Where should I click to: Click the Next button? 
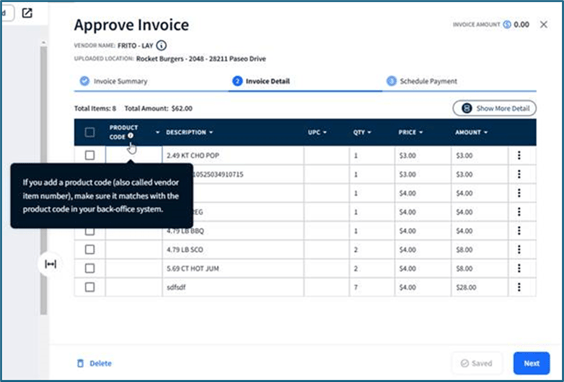[531, 363]
